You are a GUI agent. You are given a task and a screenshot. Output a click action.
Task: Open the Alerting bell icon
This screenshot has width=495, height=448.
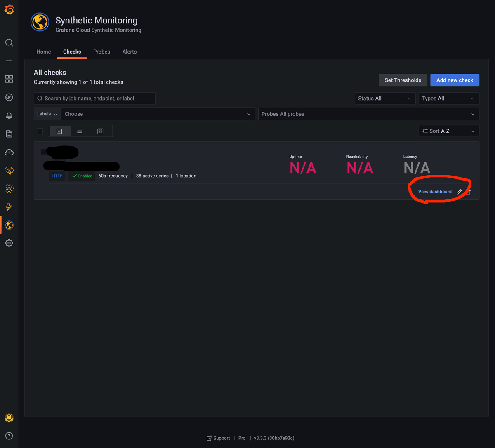click(9, 115)
